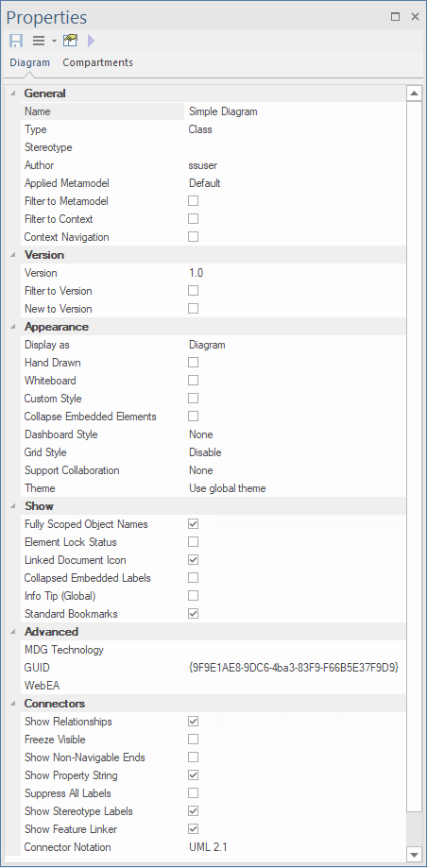Toggle the Show Relationships checkbox
The height and width of the screenshot is (868, 427).
pyautogui.click(x=194, y=722)
